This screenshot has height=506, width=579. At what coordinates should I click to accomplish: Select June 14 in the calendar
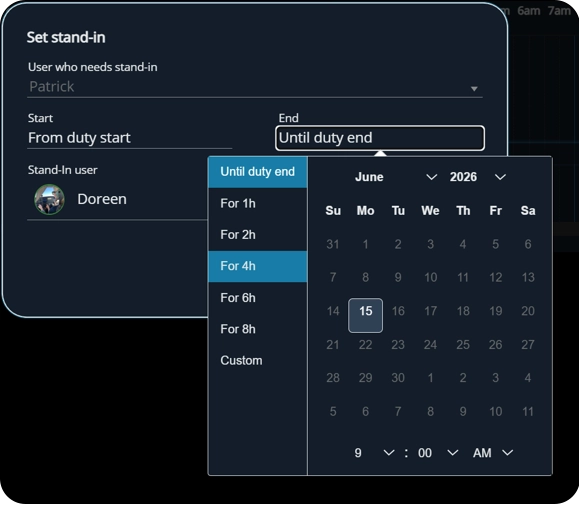[x=333, y=311]
